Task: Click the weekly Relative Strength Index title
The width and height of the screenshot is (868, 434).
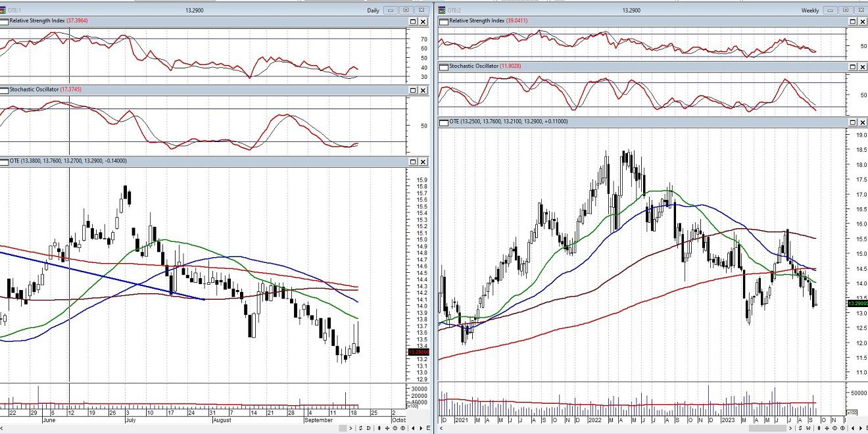Action: coord(477,21)
